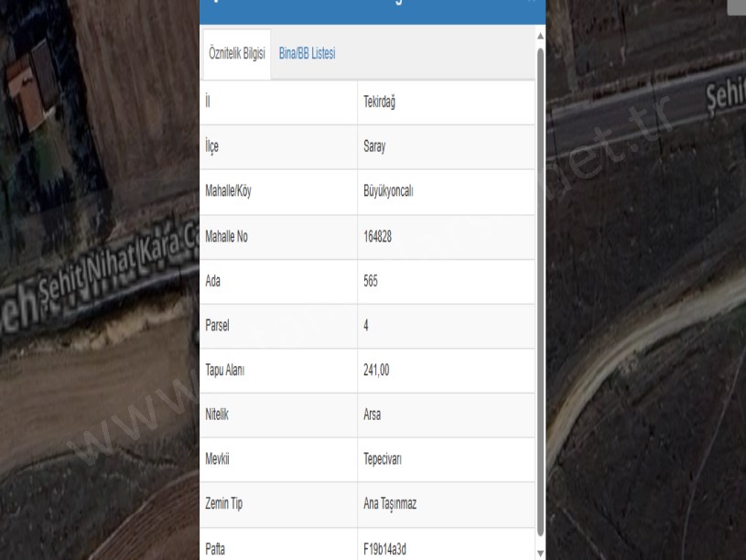Select the Tapu Alanı value 241,00
Image resolution: width=746 pixels, height=560 pixels.
tap(377, 371)
